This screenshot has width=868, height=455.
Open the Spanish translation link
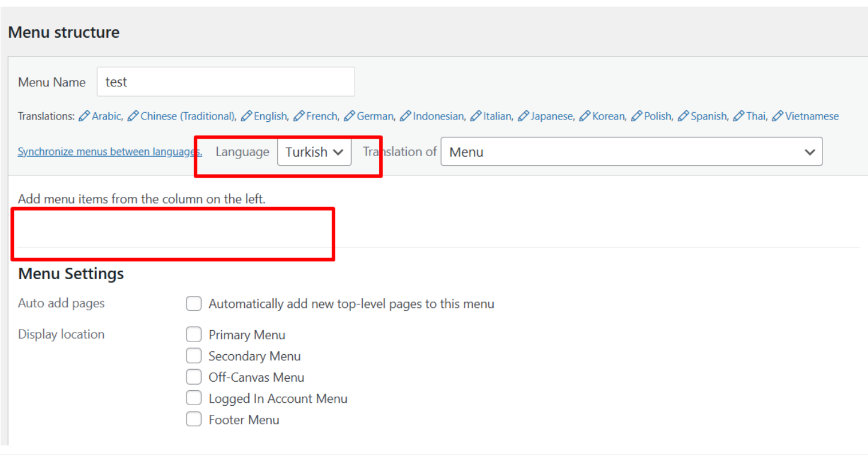coord(708,116)
